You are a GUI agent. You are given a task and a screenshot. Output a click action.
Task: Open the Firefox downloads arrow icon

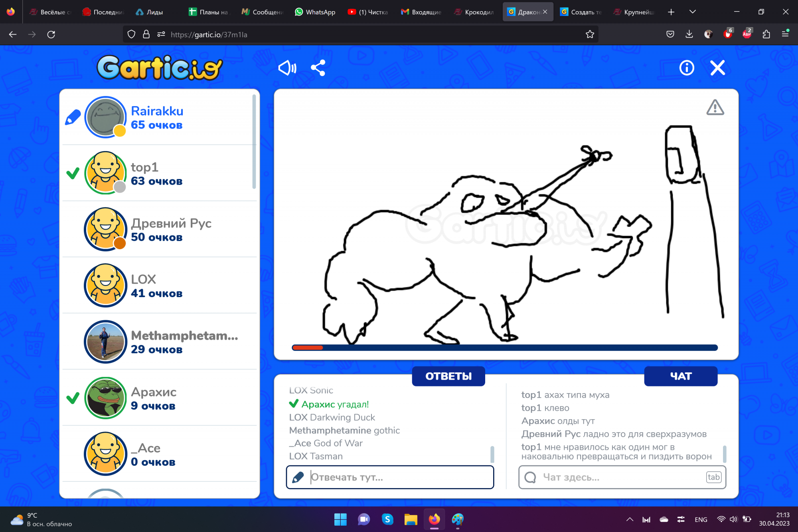[x=689, y=35]
